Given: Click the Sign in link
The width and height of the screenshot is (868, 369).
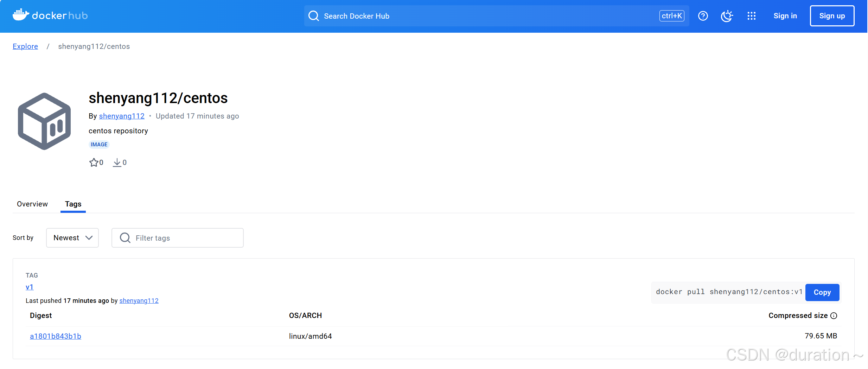Looking at the screenshot, I should (x=785, y=16).
